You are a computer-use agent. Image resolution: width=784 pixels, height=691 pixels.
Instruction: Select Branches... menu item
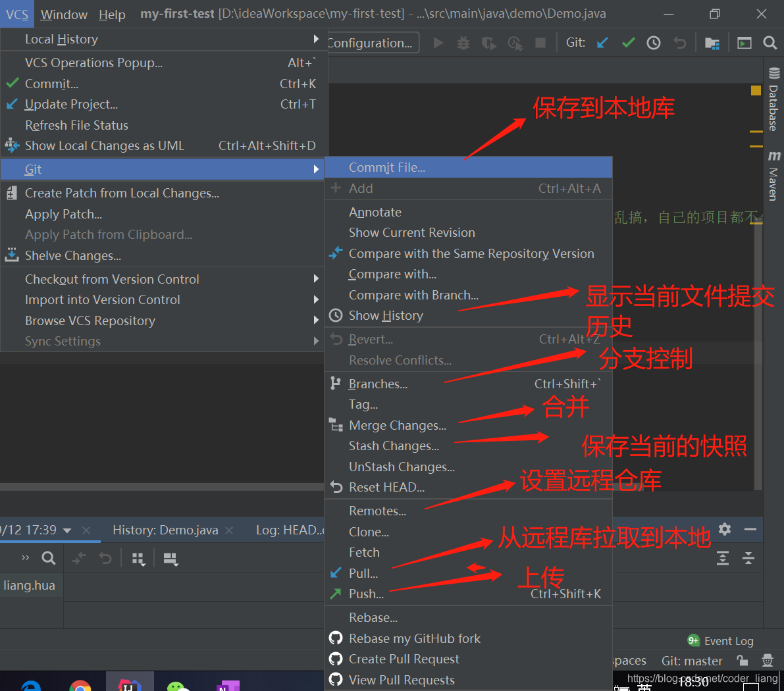pos(469,384)
